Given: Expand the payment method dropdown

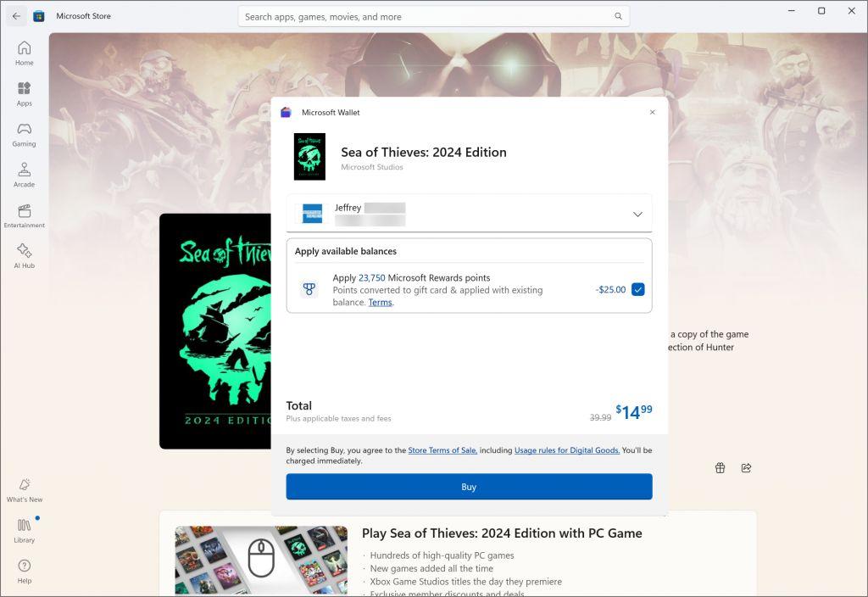Looking at the screenshot, I should pos(637,214).
